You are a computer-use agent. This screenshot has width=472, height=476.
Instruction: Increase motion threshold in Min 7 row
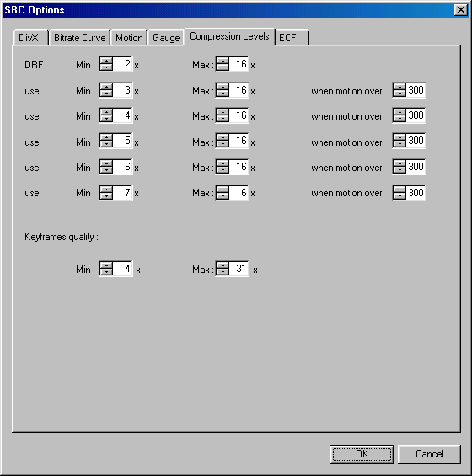point(400,190)
